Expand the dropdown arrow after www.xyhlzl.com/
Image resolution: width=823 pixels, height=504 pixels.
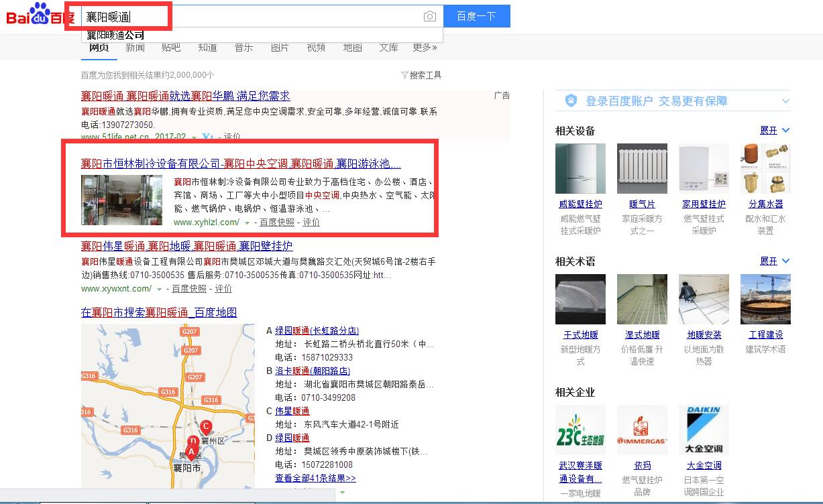point(247,223)
